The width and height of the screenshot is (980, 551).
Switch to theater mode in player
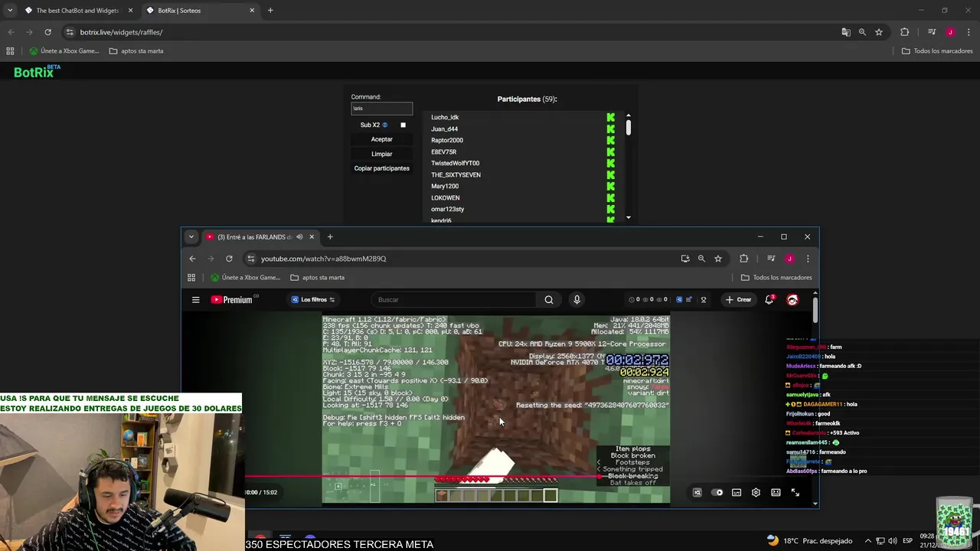(x=776, y=492)
